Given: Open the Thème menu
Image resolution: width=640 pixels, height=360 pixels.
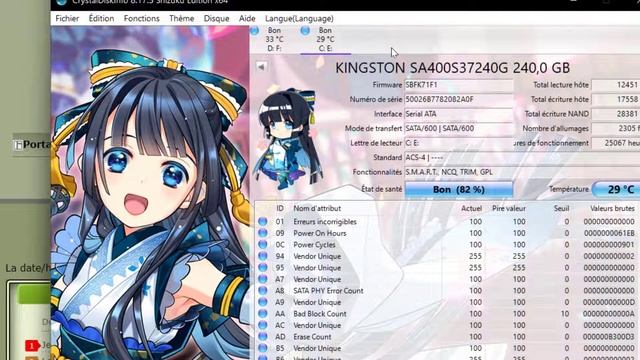Looking at the screenshot, I should (182, 18).
